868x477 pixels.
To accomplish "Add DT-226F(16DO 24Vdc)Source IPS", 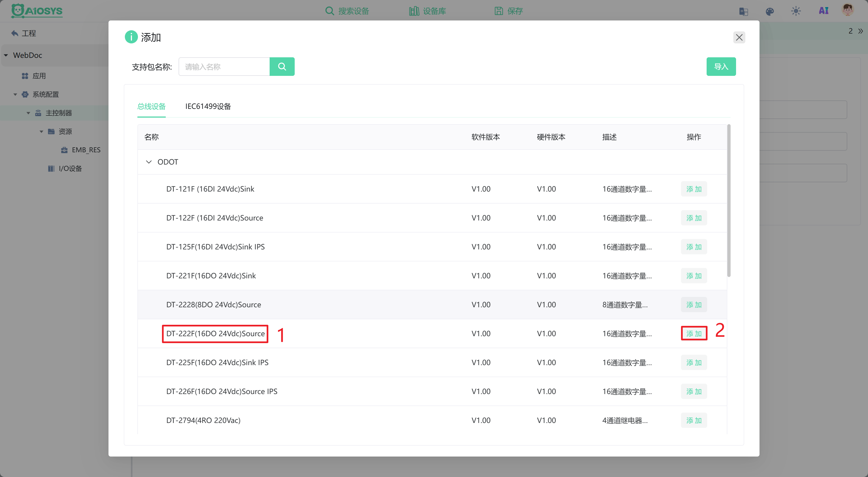I will 694,392.
